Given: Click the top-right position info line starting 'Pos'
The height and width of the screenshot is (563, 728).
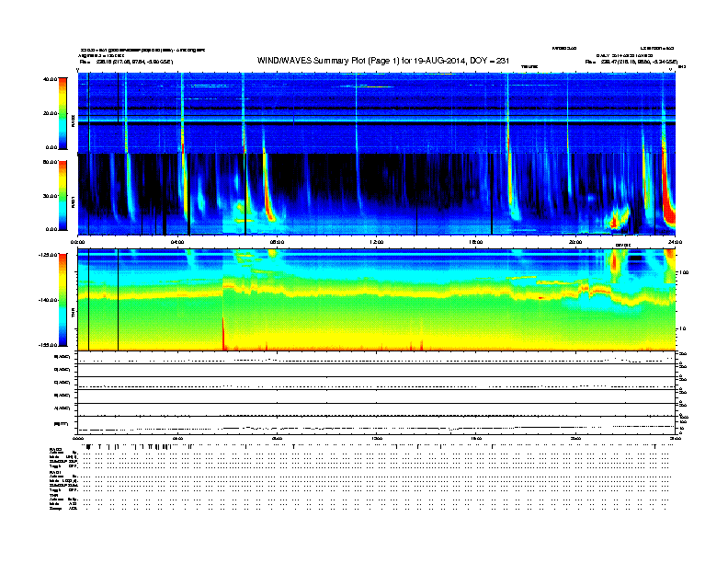Looking at the screenshot, I should point(631,62).
